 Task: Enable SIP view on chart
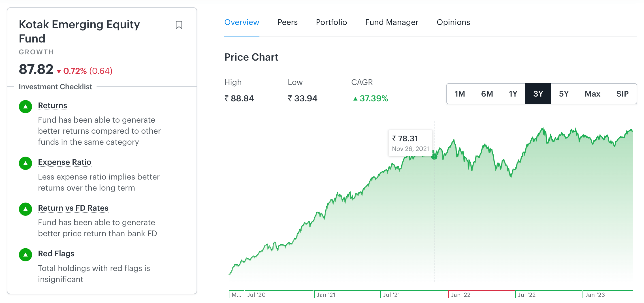click(x=623, y=94)
